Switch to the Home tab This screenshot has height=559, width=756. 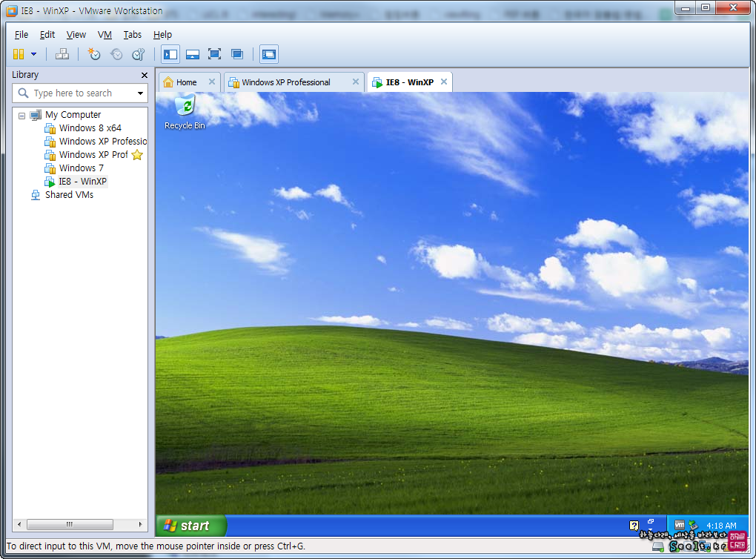186,82
